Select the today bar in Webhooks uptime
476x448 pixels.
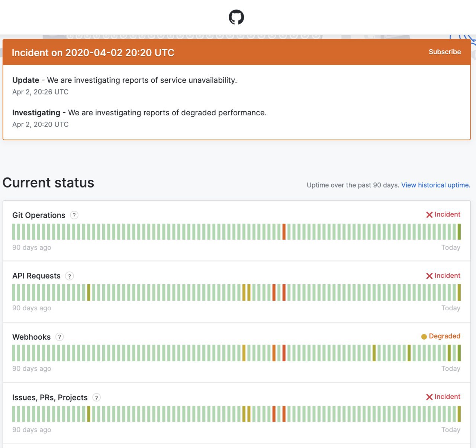(459, 353)
